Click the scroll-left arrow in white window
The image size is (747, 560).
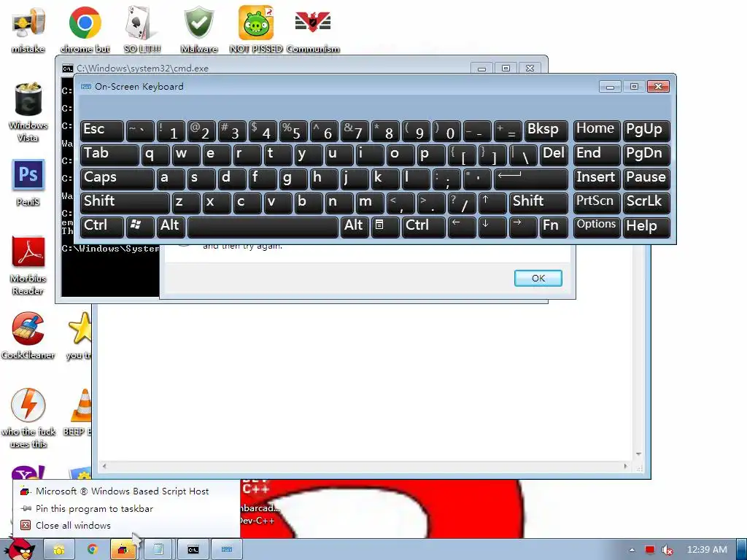104,466
